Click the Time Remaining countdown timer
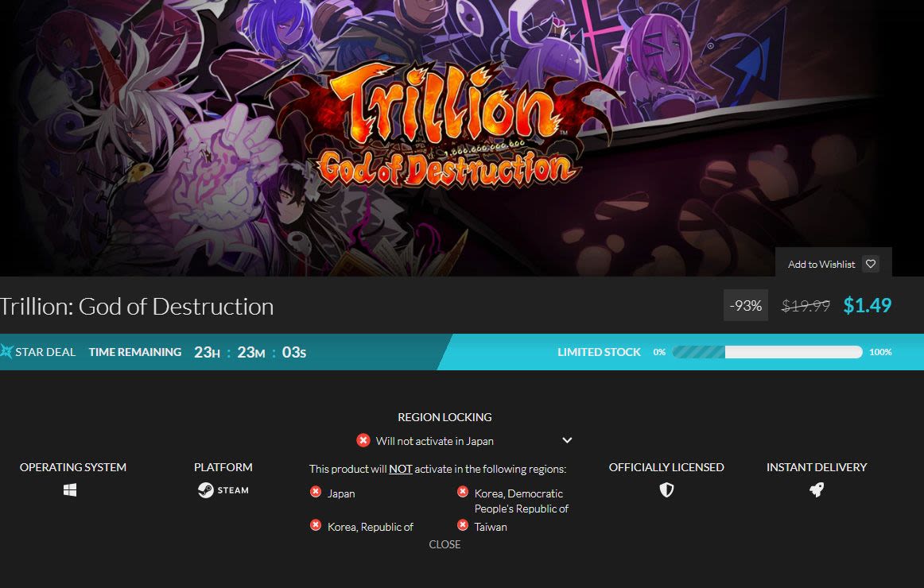924x588 pixels. tap(250, 352)
